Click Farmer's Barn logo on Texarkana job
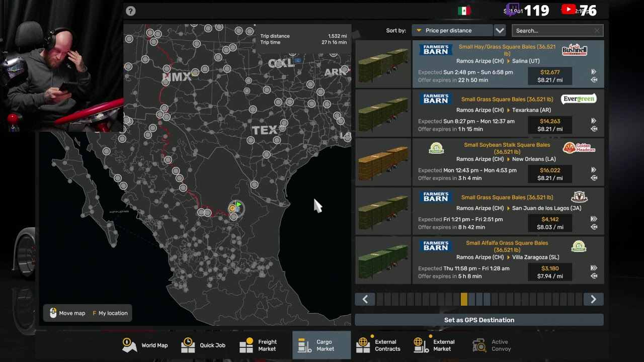The image size is (644, 362). tap(436, 99)
